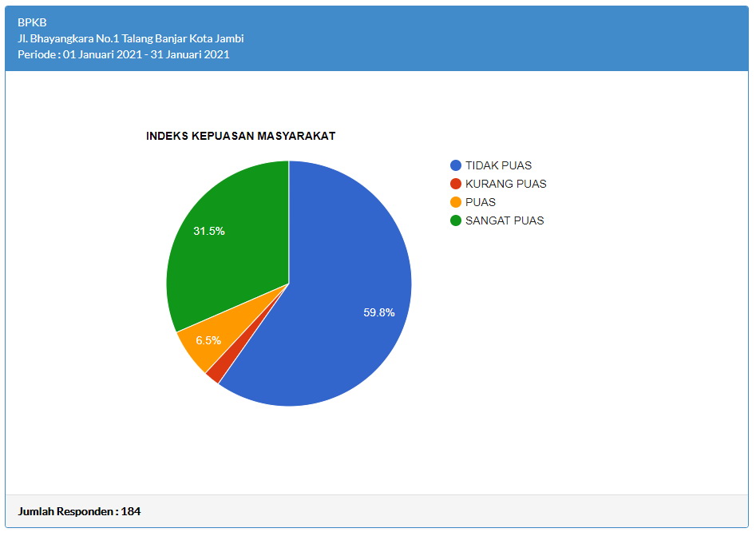Click the blue TIDAK PUAS legend dot
756x536 pixels.
(456, 165)
